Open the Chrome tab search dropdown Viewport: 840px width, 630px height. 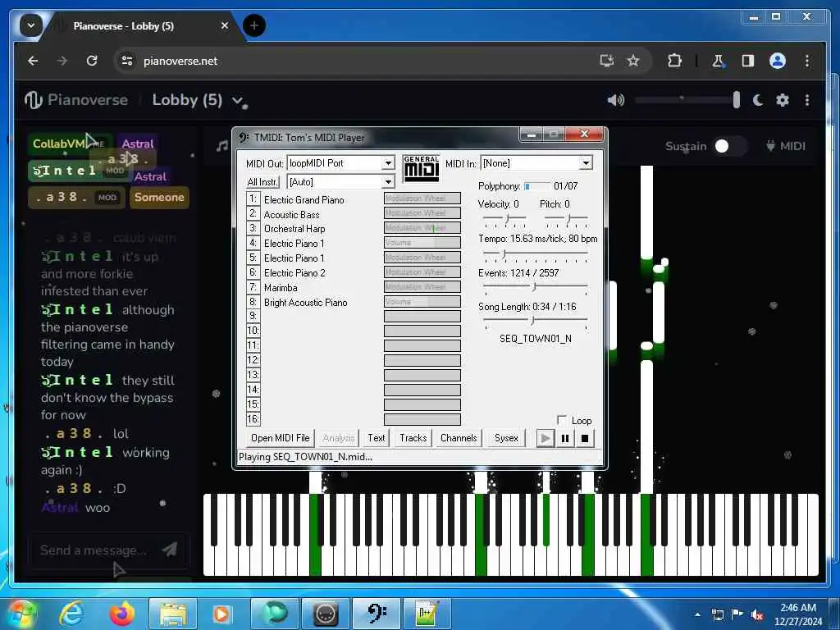click(x=30, y=25)
